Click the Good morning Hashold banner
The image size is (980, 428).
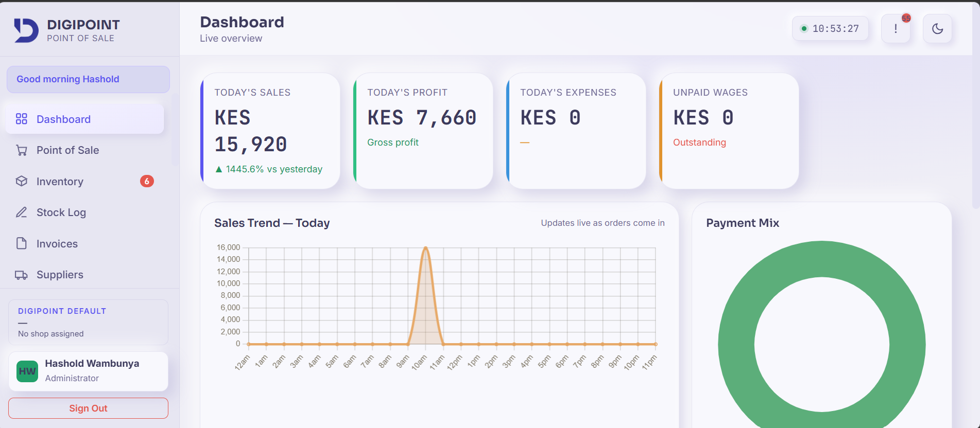(x=88, y=79)
